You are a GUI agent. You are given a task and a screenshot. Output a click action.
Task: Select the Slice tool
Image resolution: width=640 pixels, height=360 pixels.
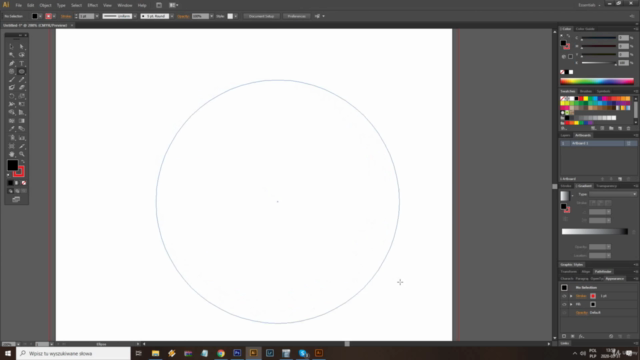tap(22, 146)
